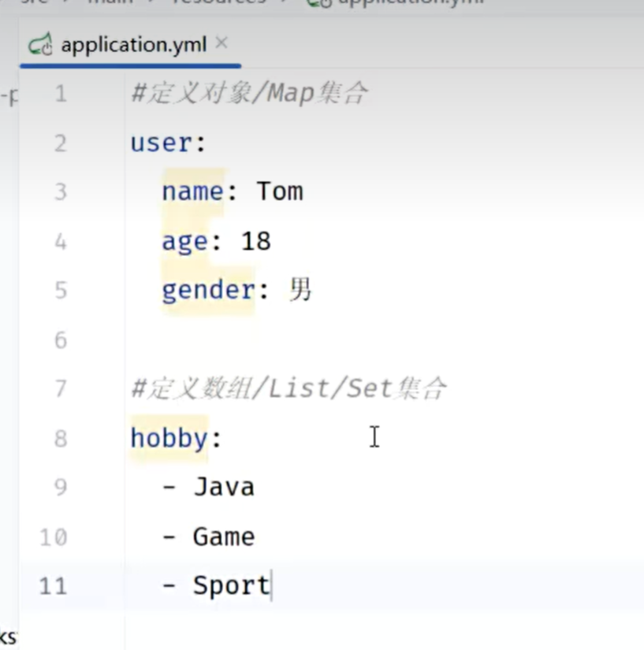Click the list item 'Game'
Image resolution: width=644 pixels, height=650 pixels.
point(224,537)
